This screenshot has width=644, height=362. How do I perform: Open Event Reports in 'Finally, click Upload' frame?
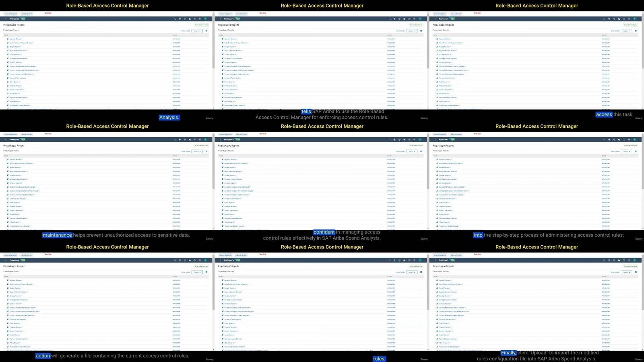445,323
